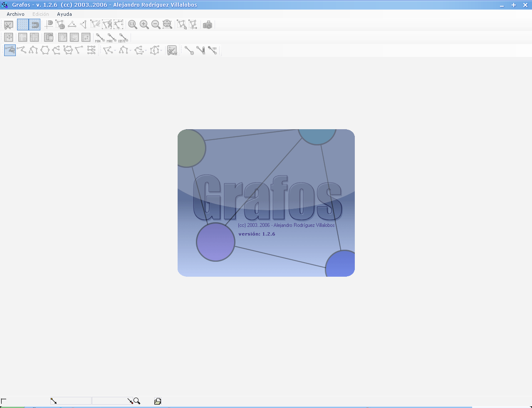This screenshot has height=408, width=532.
Task: Click the Grafos splash screen image
Action: 266,203
